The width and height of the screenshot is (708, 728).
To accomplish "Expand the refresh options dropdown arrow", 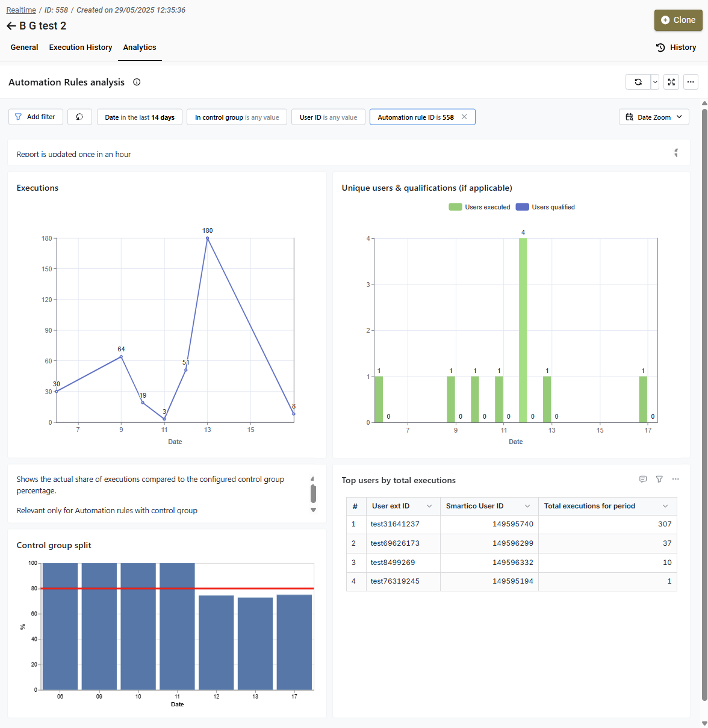I will [655, 82].
